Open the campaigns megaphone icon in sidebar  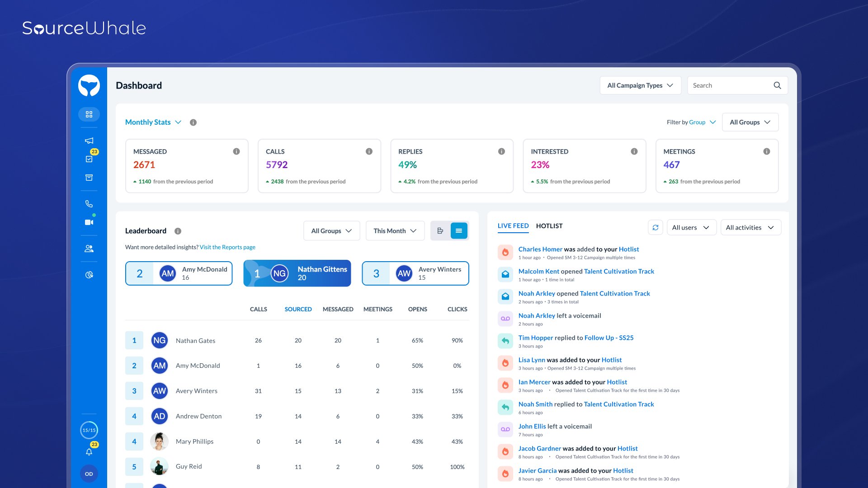[x=89, y=141]
